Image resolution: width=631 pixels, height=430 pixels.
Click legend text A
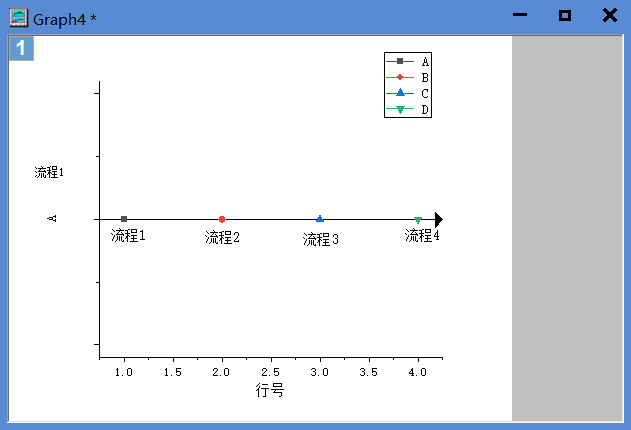425,62
